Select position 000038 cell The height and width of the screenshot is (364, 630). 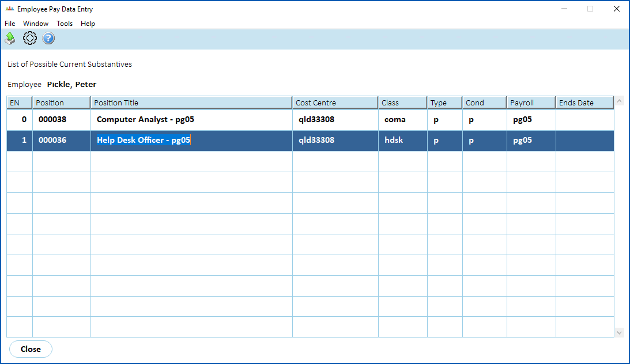point(62,120)
